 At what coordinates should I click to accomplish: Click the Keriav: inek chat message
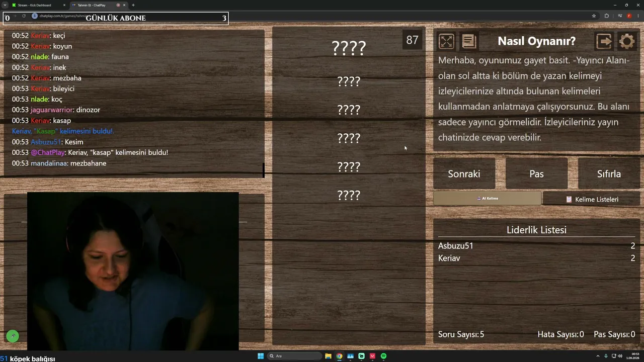point(39,67)
